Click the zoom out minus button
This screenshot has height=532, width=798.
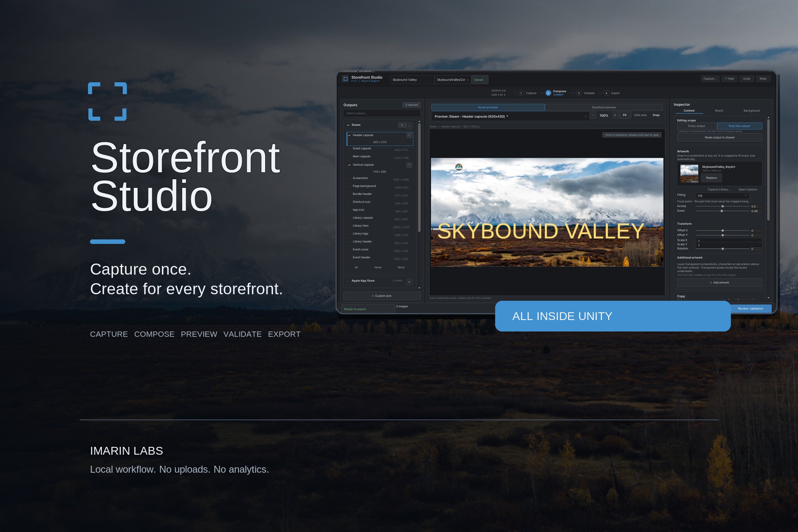593,115
